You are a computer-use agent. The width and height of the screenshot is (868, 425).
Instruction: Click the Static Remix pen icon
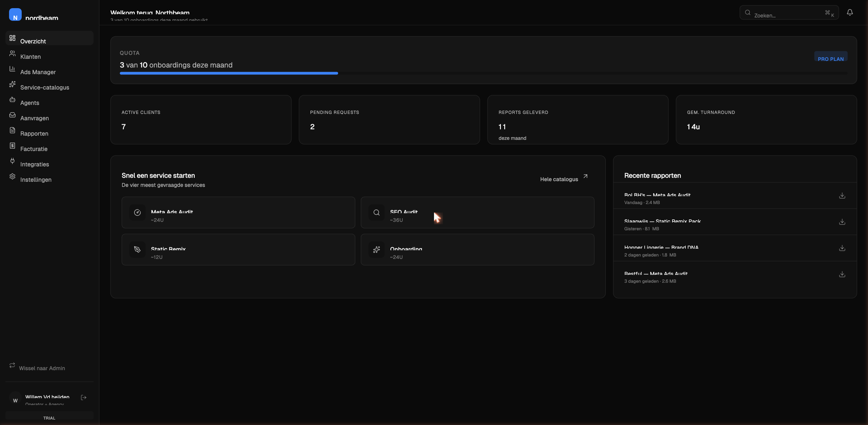pos(137,249)
